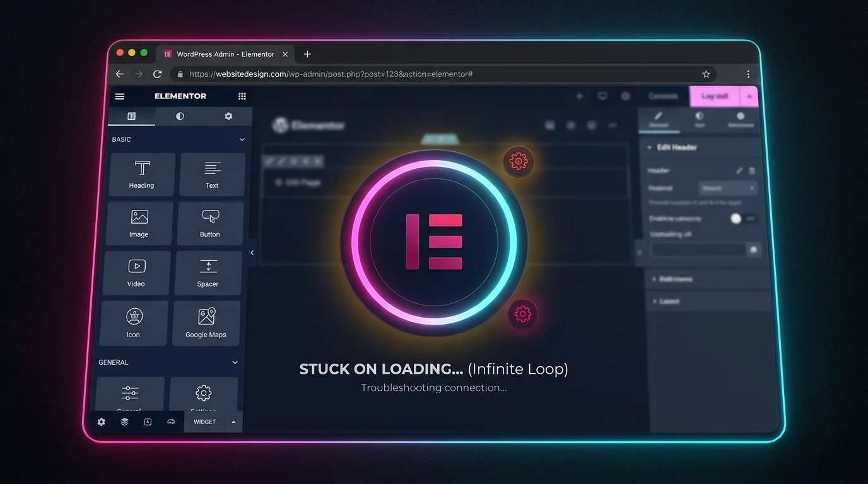
Task: Click the pencil icon in the Header row
Action: point(739,171)
